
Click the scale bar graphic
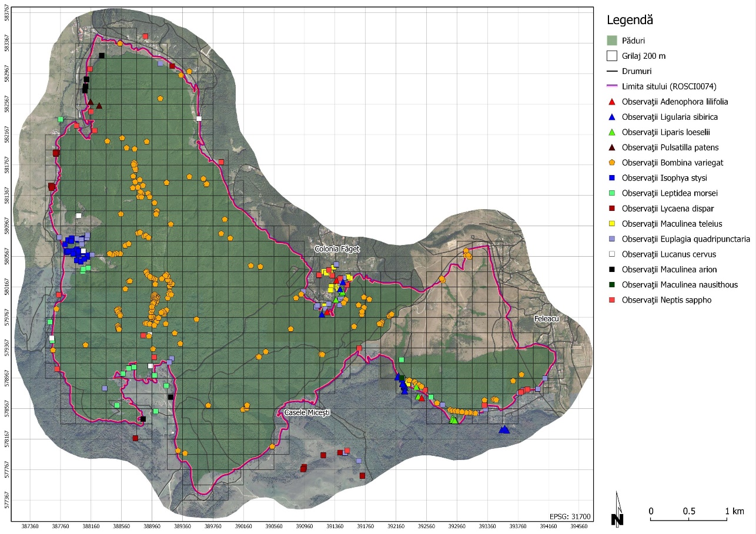click(x=688, y=519)
